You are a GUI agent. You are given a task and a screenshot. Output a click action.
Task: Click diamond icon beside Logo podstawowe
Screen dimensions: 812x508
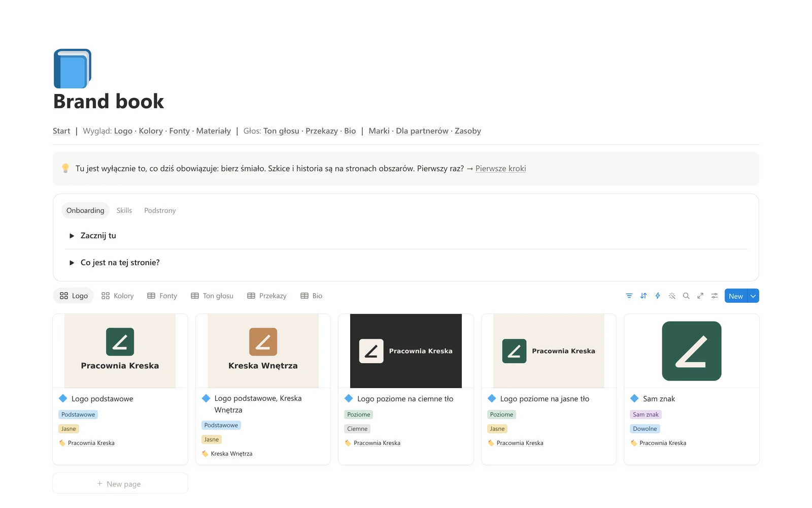(63, 398)
